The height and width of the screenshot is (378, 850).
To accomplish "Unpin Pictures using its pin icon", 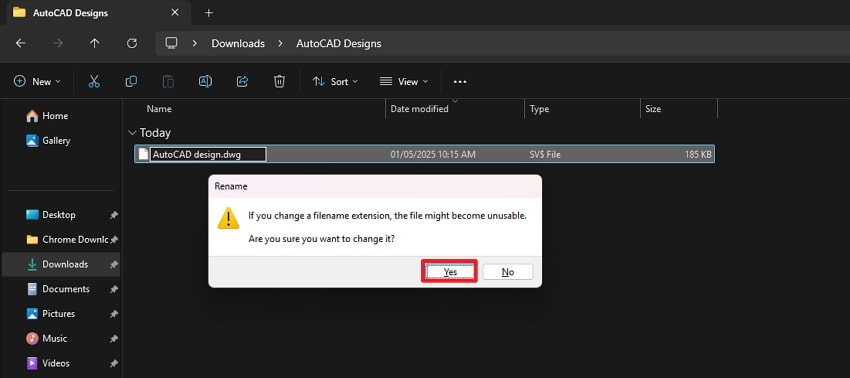I will [113, 314].
